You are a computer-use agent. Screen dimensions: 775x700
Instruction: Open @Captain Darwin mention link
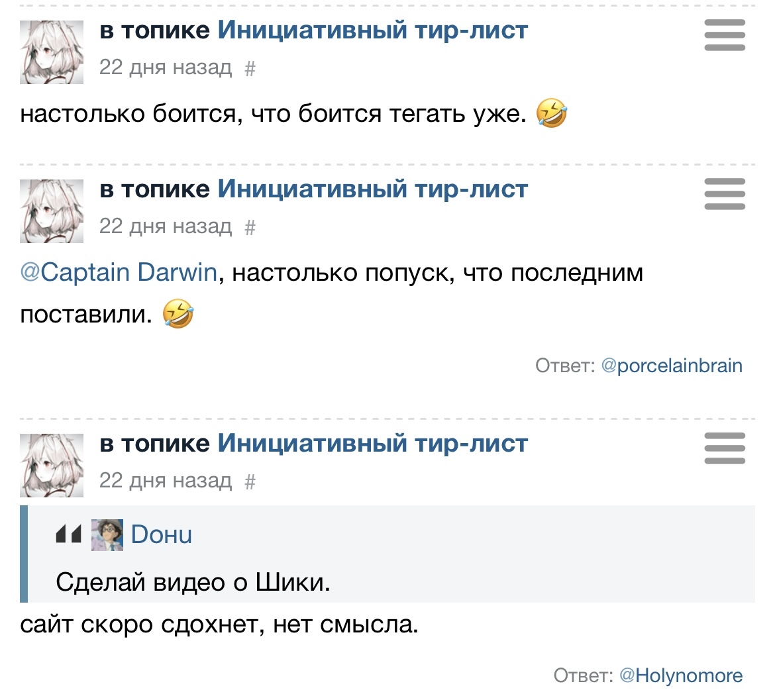(119, 272)
